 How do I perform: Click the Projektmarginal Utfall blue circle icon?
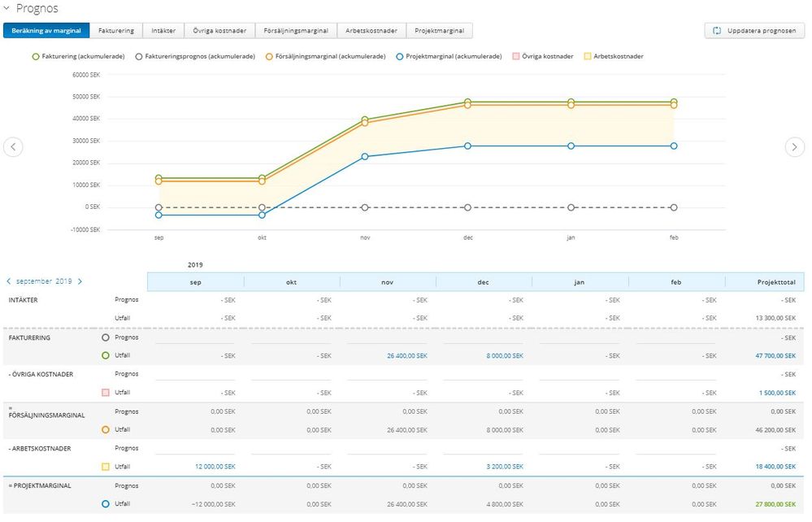pyautogui.click(x=106, y=504)
